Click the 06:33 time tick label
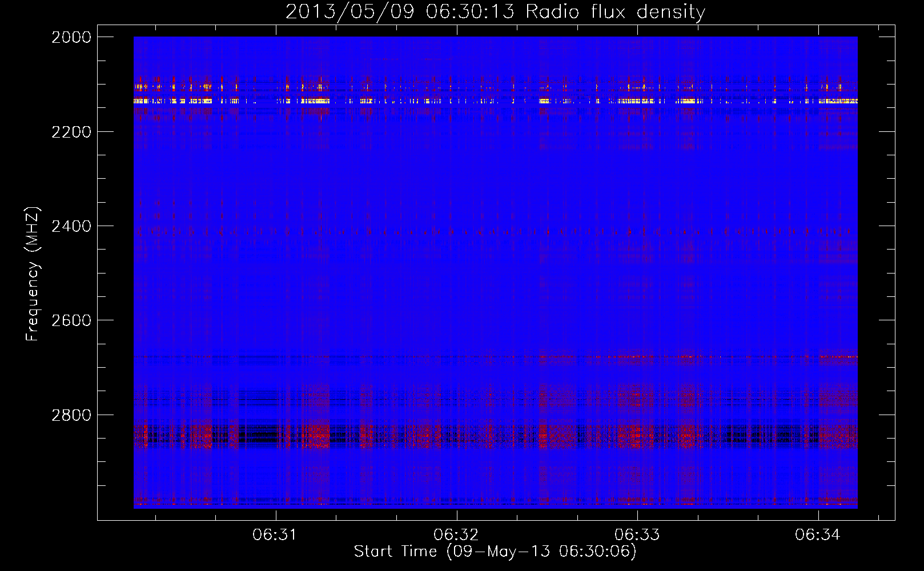Viewport: 924px width, 571px height. [x=637, y=534]
